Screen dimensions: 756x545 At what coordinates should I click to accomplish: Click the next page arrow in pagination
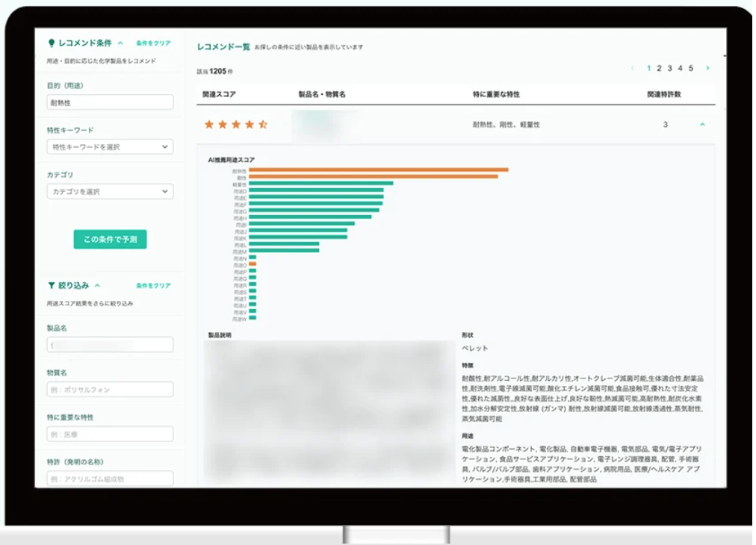pyautogui.click(x=707, y=69)
